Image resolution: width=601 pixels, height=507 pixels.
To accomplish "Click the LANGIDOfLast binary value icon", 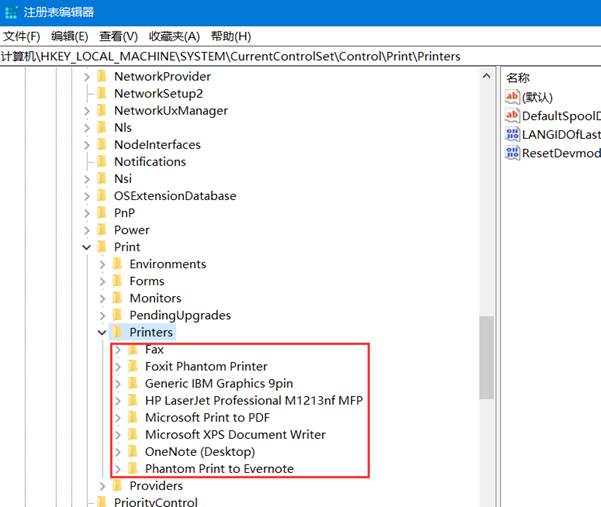I will 512,134.
